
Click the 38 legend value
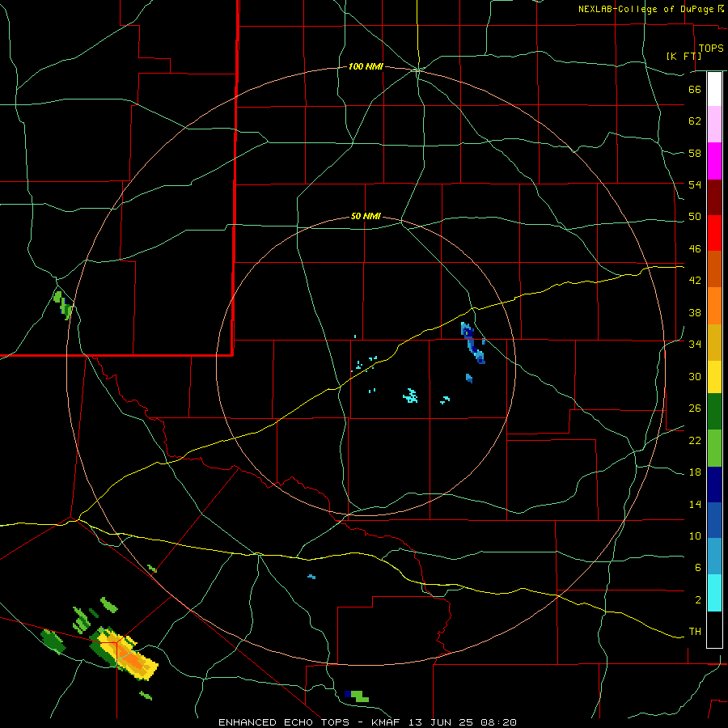(695, 312)
